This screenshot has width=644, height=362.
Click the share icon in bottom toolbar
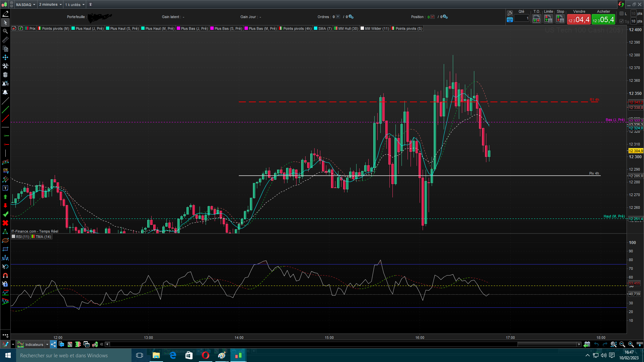pos(54,344)
